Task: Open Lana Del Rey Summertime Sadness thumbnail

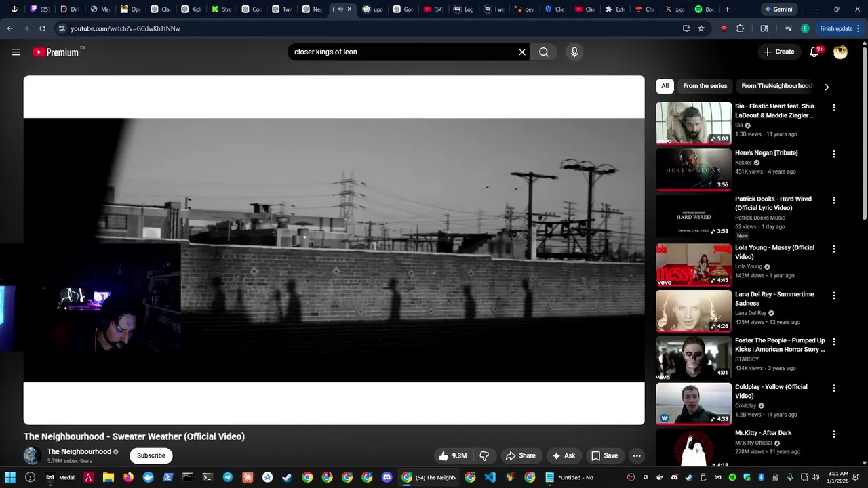Action: [693, 311]
